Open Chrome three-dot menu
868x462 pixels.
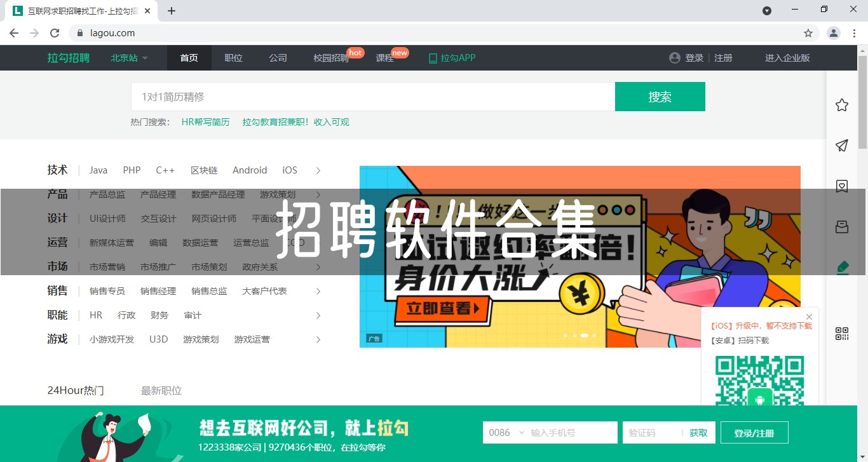click(853, 33)
